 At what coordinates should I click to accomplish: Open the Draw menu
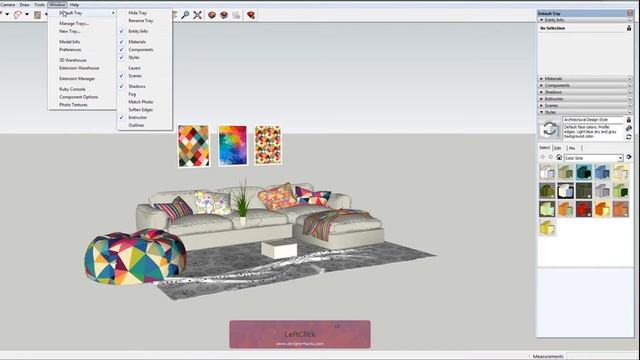click(x=24, y=4)
